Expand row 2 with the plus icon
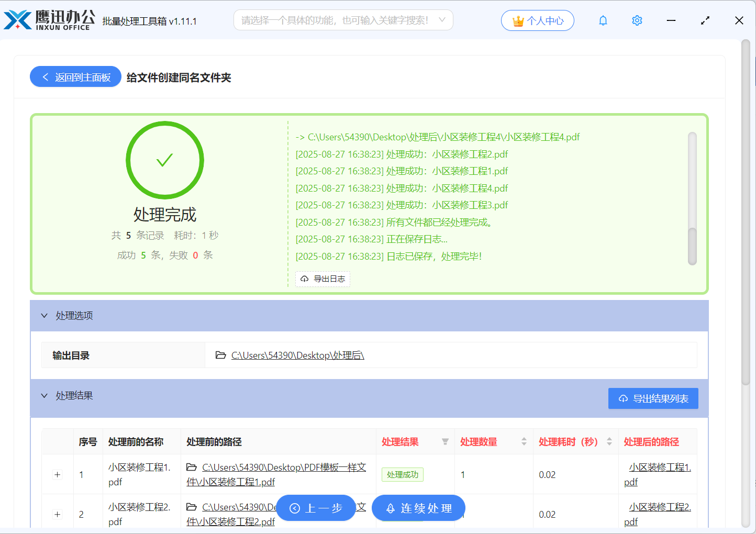Image resolution: width=756 pixels, height=534 pixels. point(58,515)
